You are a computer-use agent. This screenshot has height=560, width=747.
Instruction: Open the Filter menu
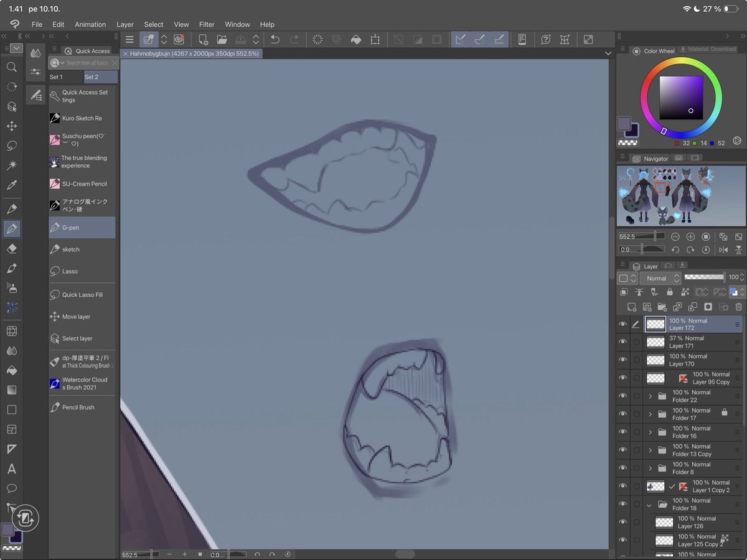[x=207, y=25]
